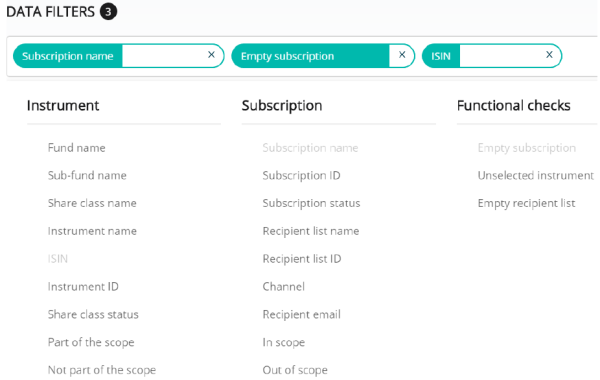This screenshot has height=380, width=600.
Task: Click the Functional checks column heading
Action: coord(514,105)
